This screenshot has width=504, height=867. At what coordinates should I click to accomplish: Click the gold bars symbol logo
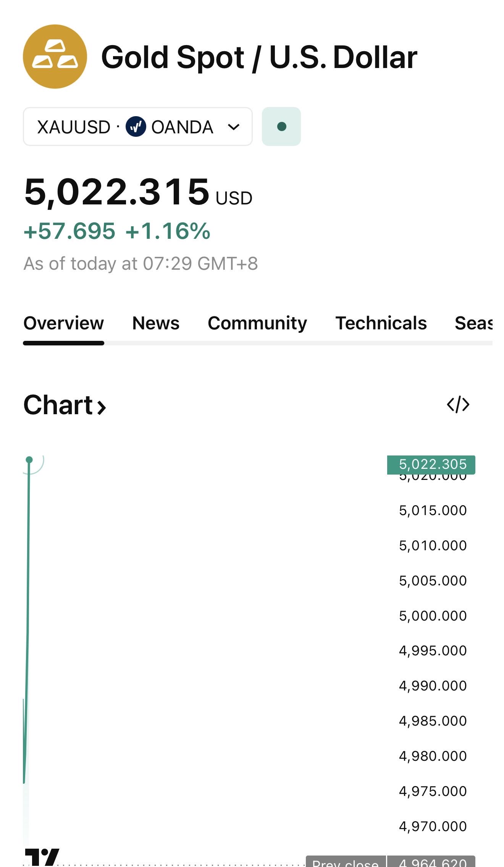55,57
